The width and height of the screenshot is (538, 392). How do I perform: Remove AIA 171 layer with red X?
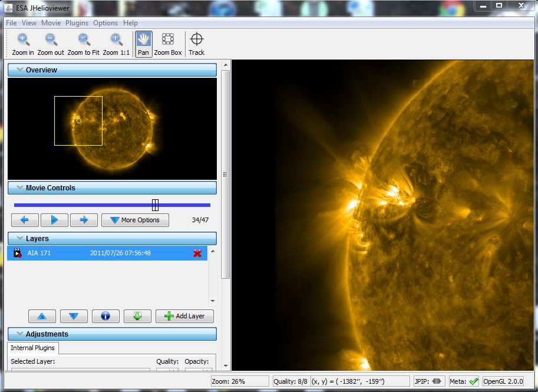tap(197, 253)
